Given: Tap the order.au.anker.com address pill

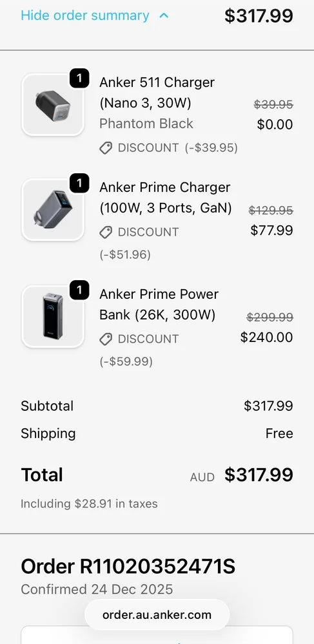Looking at the screenshot, I should (x=157, y=615).
